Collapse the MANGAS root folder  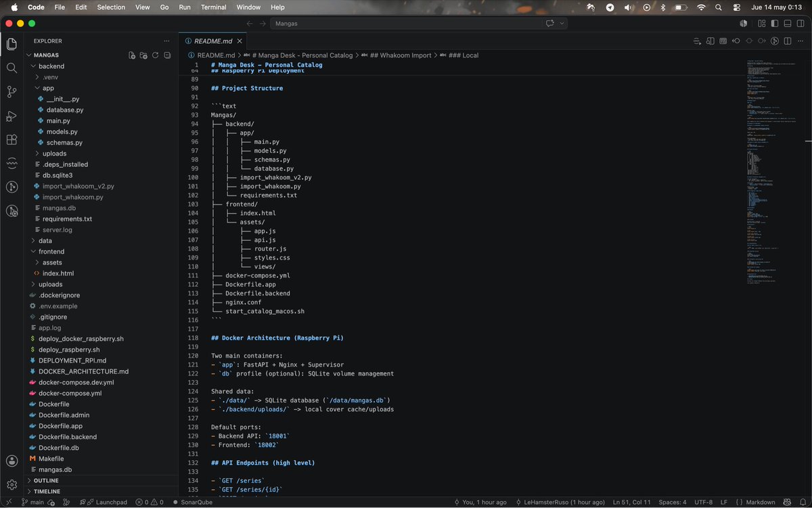[x=100, y=55]
